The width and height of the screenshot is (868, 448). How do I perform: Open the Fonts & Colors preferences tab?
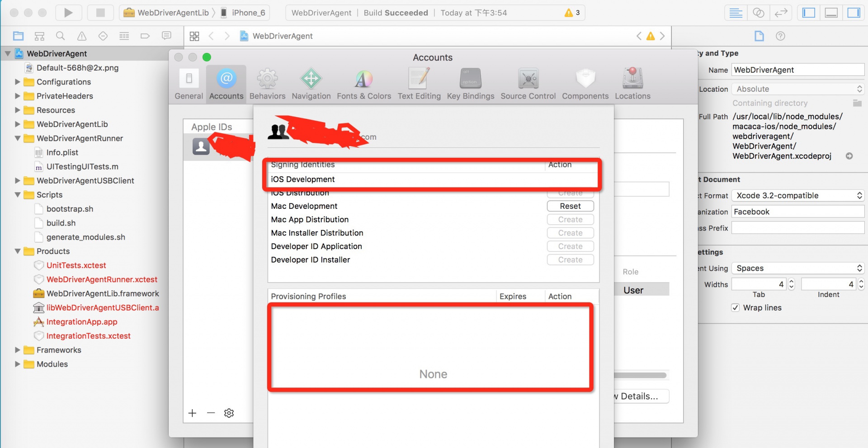(364, 85)
